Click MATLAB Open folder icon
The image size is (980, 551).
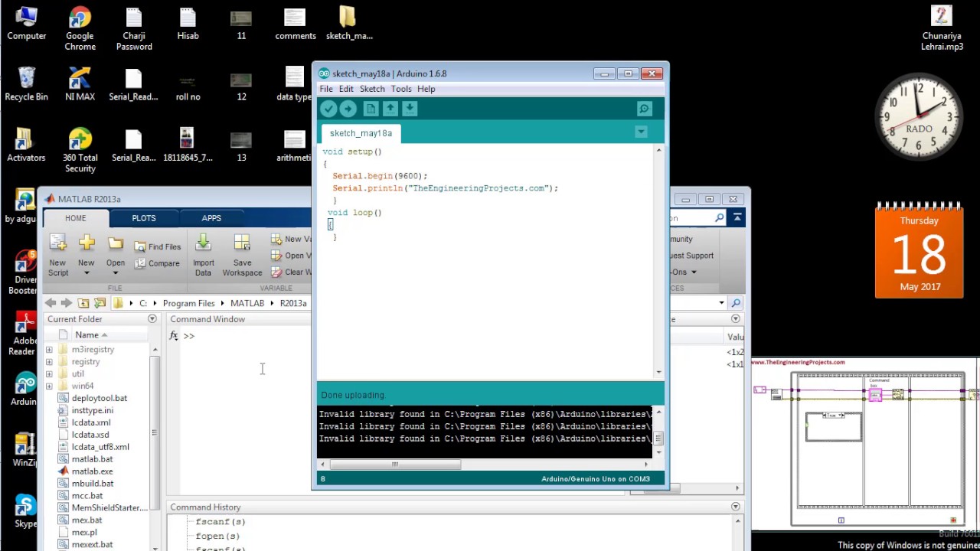point(116,244)
